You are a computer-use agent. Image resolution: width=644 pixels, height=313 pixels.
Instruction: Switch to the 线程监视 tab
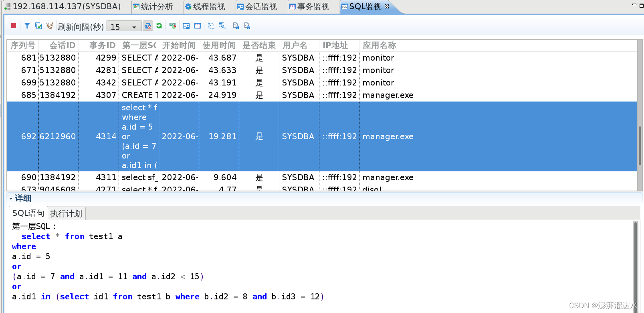[205, 7]
